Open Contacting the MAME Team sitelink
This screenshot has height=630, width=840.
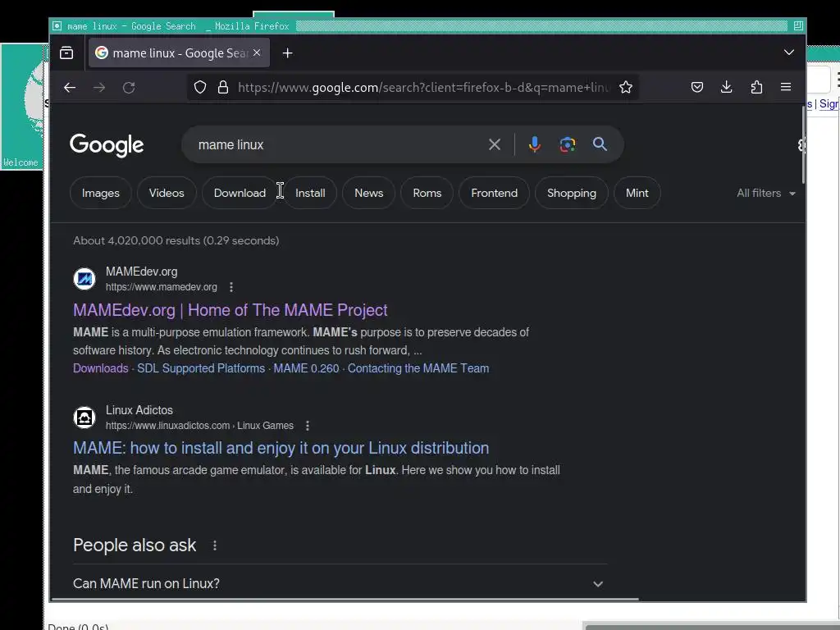tap(418, 368)
